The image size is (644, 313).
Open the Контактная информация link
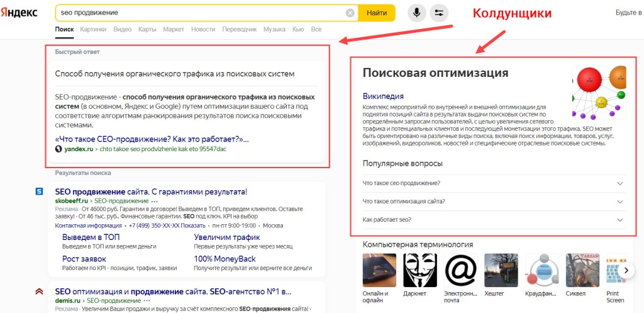(88, 226)
